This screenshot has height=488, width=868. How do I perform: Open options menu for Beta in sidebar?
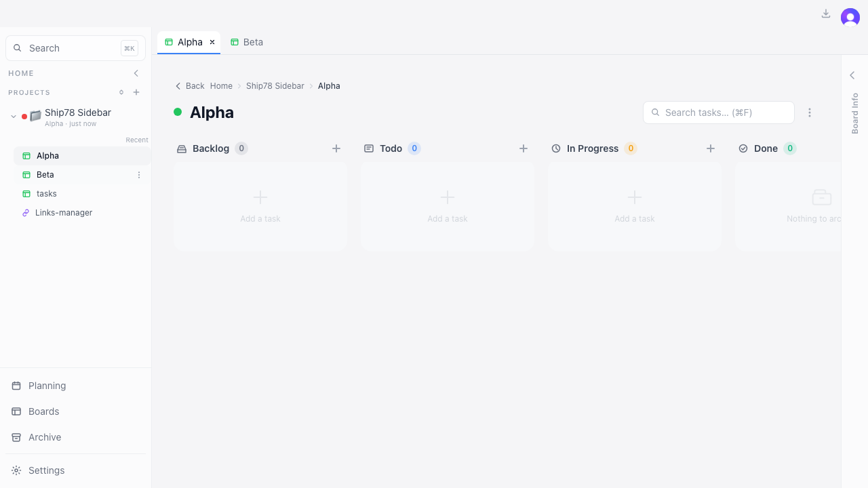pos(139,175)
